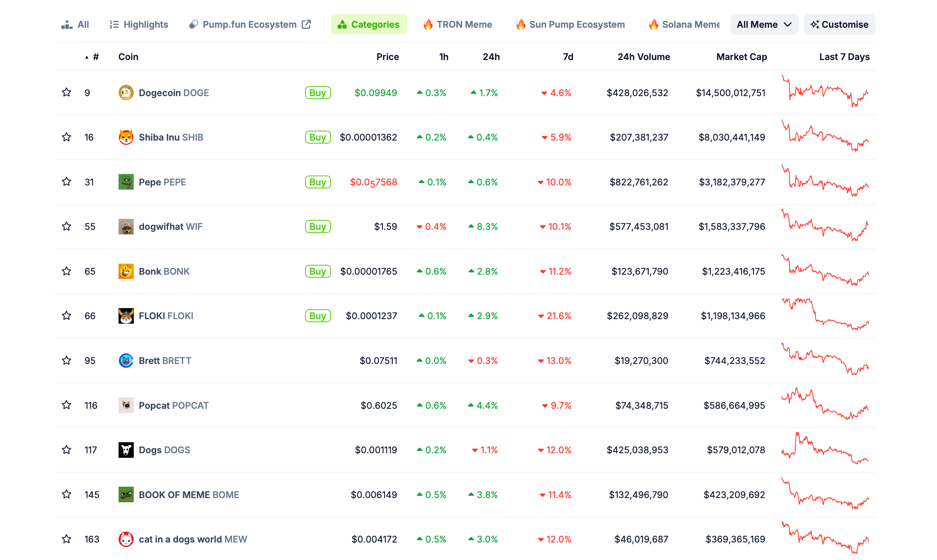Click Buy for Bonk
Screen dimensions: 937x560
click(x=318, y=271)
